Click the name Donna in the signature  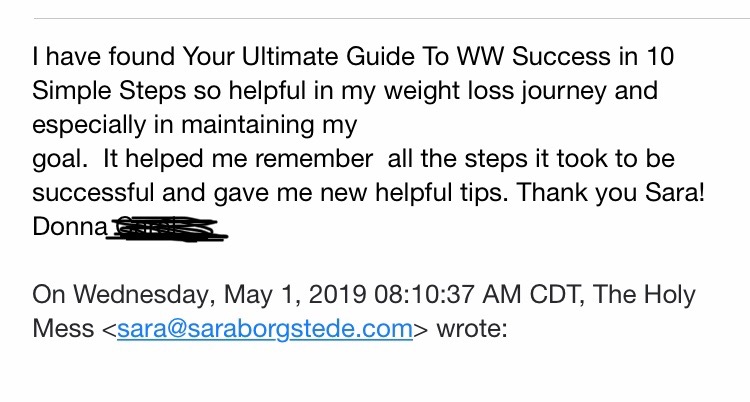click(70, 226)
